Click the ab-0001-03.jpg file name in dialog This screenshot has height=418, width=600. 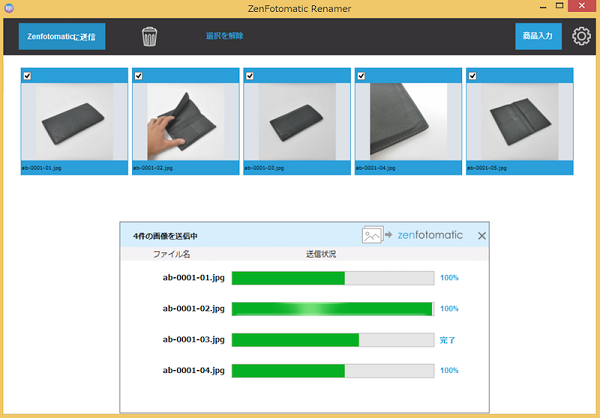(194, 340)
